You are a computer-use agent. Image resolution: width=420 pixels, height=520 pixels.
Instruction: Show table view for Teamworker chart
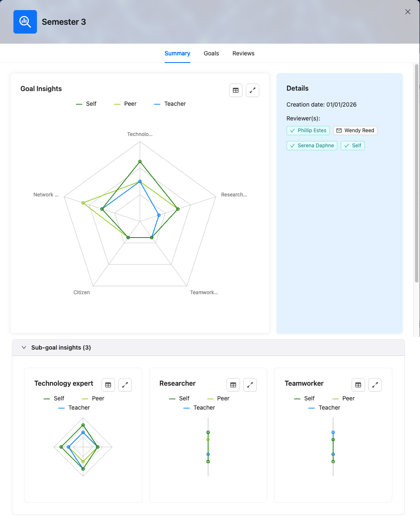point(358,385)
